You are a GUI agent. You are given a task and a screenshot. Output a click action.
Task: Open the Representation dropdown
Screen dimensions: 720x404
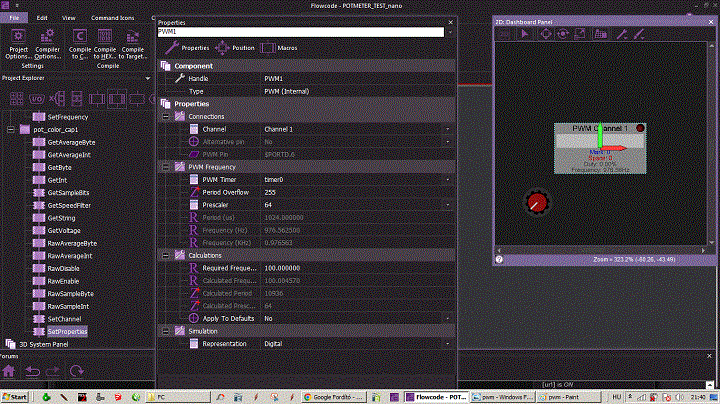click(446, 343)
